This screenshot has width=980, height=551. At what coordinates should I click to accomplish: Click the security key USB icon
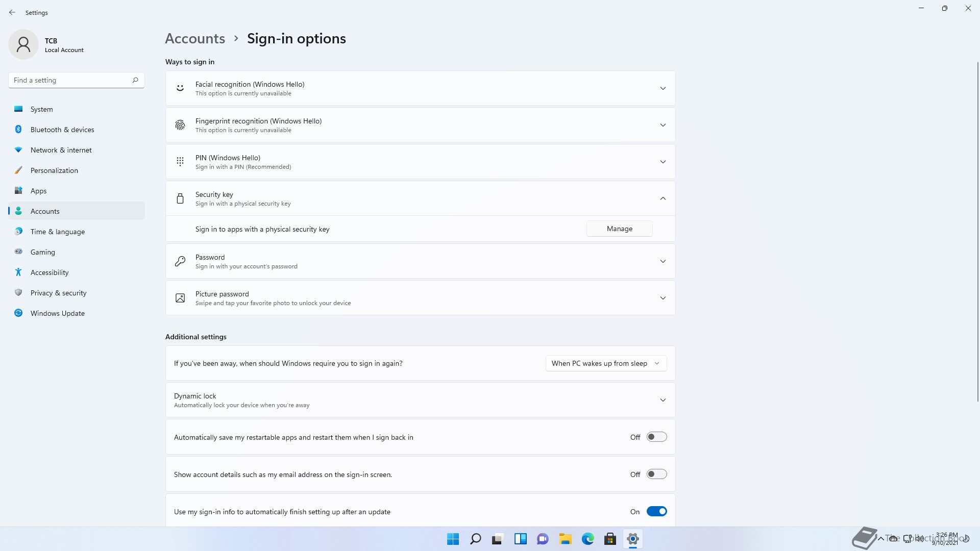[x=180, y=198]
